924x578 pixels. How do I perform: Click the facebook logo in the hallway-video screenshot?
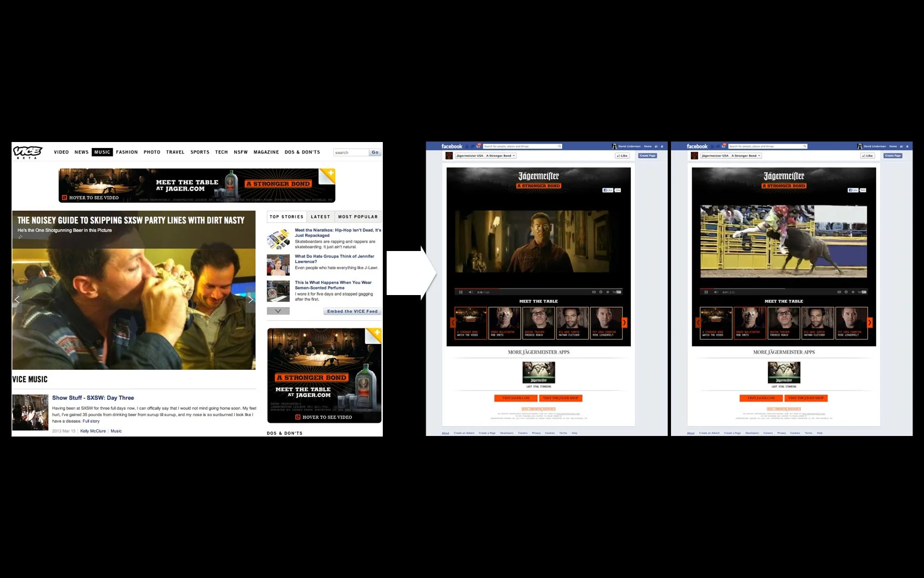click(x=452, y=146)
